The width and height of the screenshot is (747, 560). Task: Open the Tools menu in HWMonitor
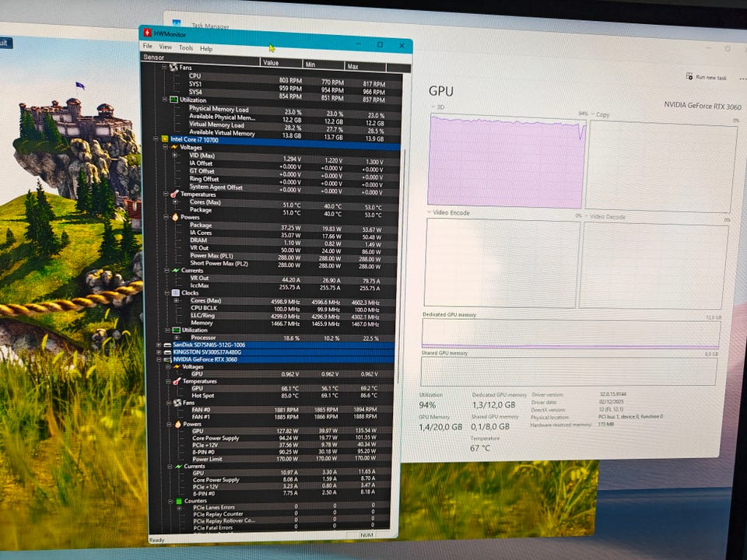click(186, 48)
